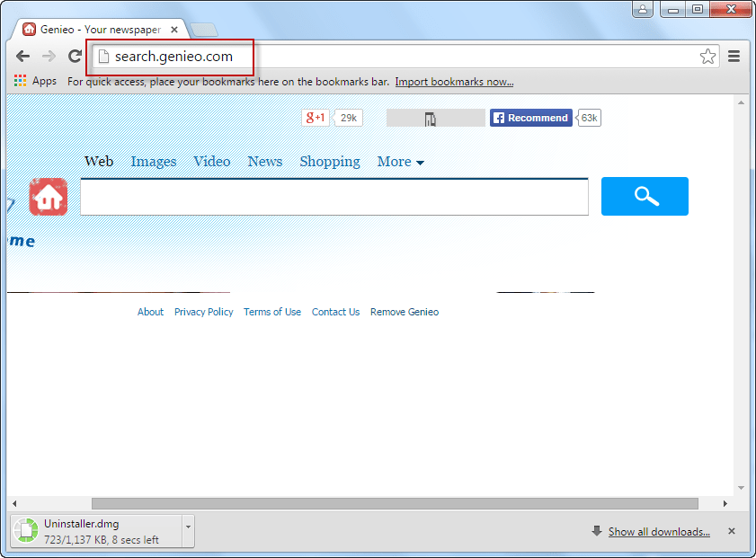
Task: Open the Privacy Policy link
Action: [x=203, y=312]
